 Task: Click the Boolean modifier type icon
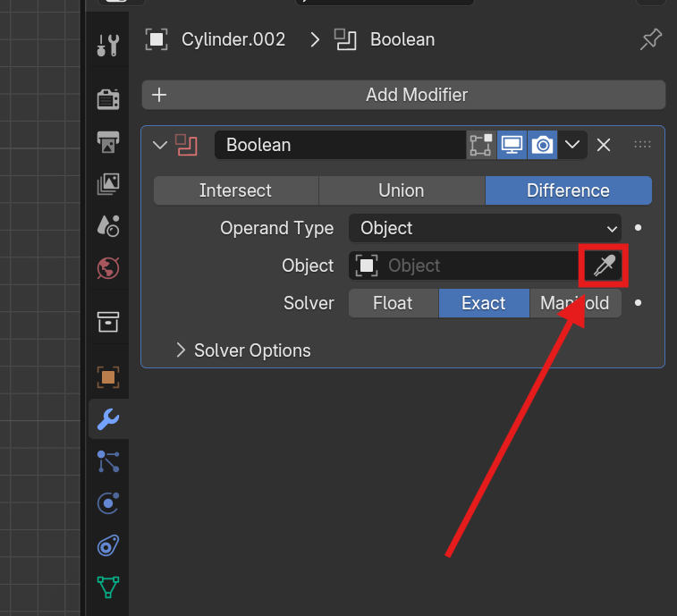[x=186, y=145]
